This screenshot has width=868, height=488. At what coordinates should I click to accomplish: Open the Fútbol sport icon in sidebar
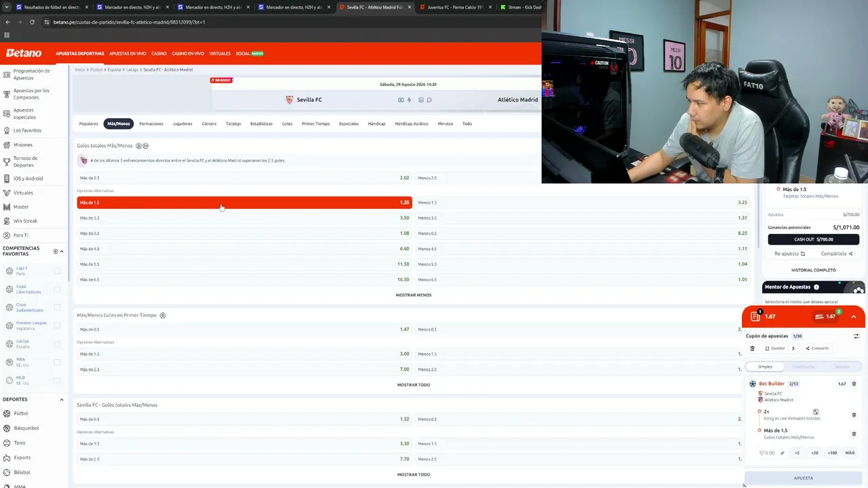click(7, 413)
